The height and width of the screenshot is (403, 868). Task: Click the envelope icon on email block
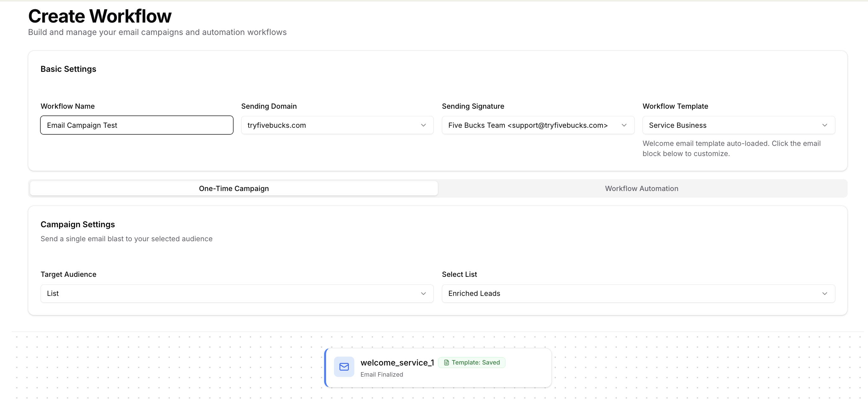coord(344,366)
